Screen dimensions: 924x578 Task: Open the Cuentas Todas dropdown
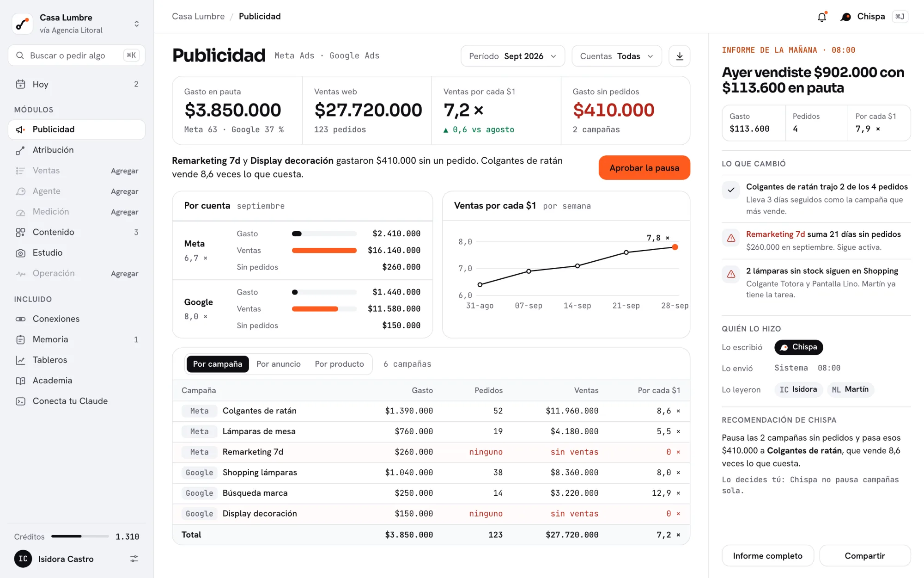(x=617, y=56)
